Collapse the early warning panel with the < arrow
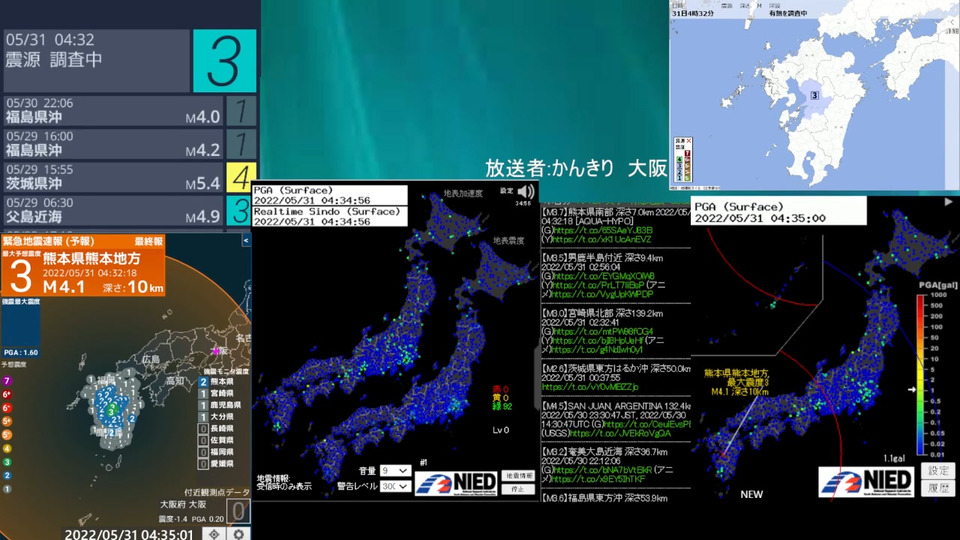Screen dimensions: 960x540 [246, 241]
